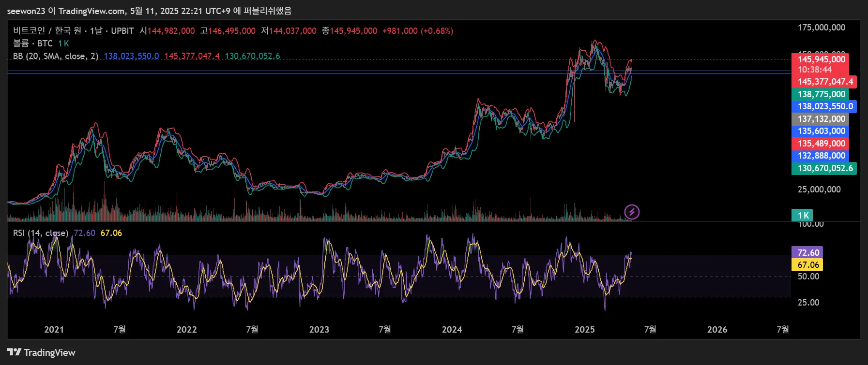Click the 2025 label on time axis
The height and width of the screenshot is (365, 868).
pos(584,330)
